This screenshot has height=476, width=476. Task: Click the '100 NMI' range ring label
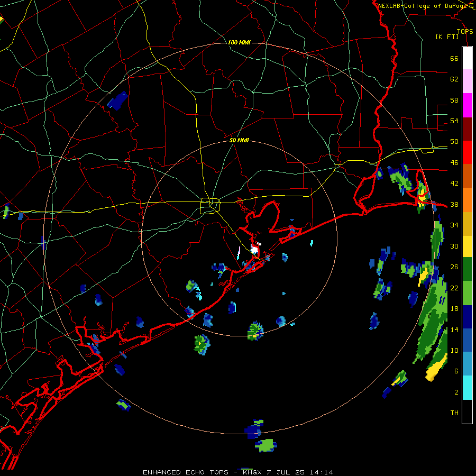click(239, 42)
